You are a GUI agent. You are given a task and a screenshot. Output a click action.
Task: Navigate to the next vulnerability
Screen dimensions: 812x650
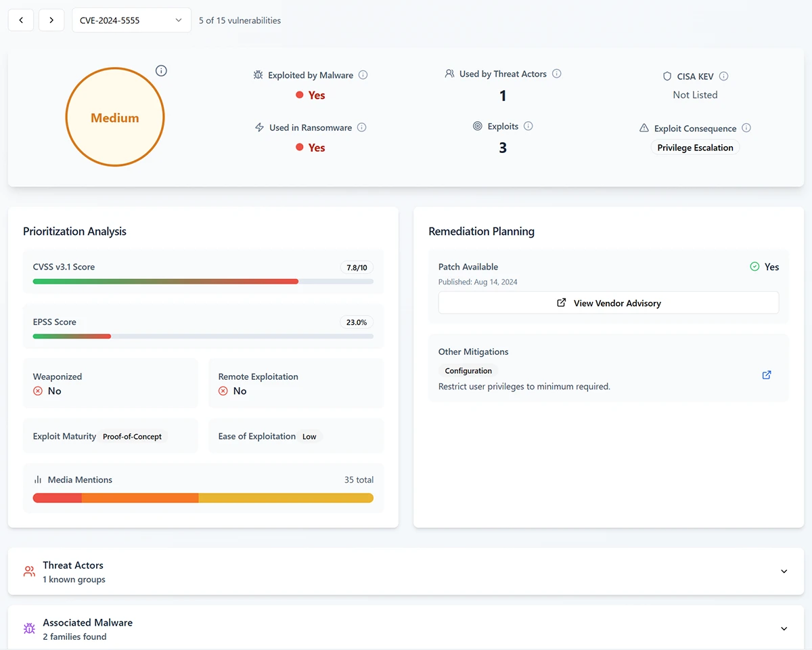[51, 20]
